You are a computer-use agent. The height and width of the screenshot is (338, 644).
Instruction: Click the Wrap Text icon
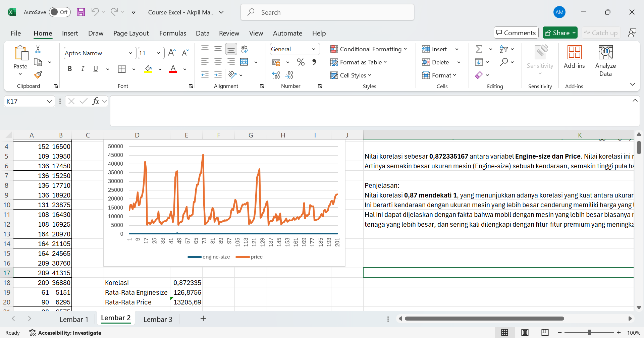[245, 49]
